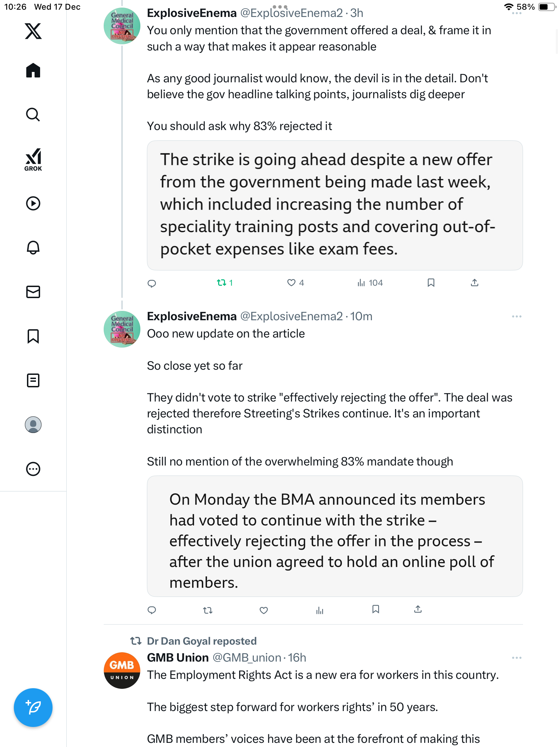Open Grok from the sidebar
560x747 pixels.
33,159
